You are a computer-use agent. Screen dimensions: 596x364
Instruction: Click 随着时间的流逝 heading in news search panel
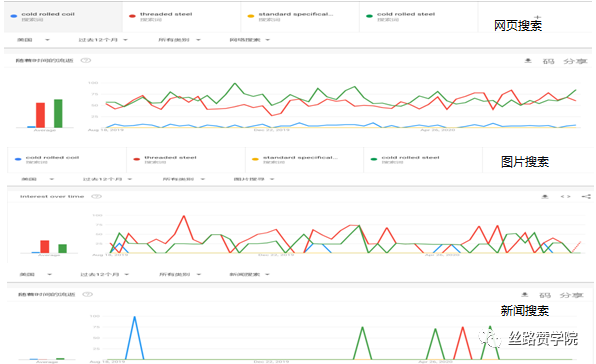(x=46, y=294)
